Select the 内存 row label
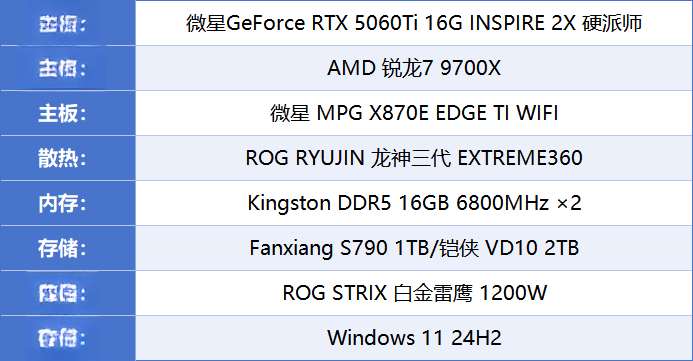Viewport: 693px width, 361px height. [62, 203]
